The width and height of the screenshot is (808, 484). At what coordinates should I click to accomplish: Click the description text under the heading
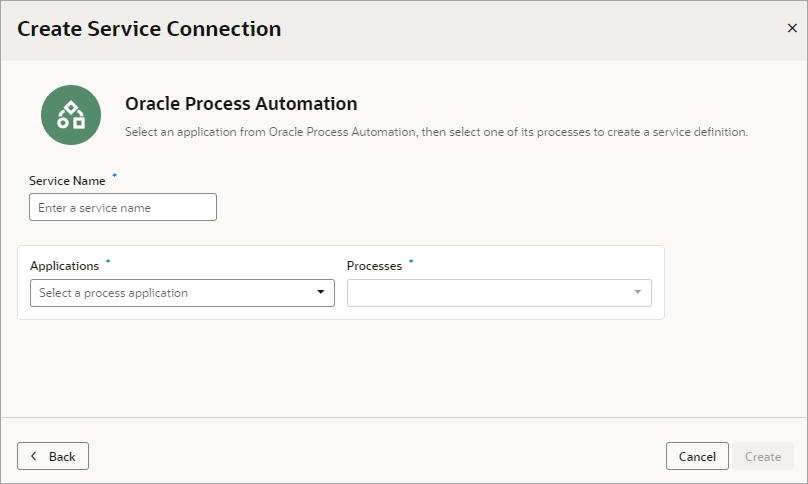(436, 131)
